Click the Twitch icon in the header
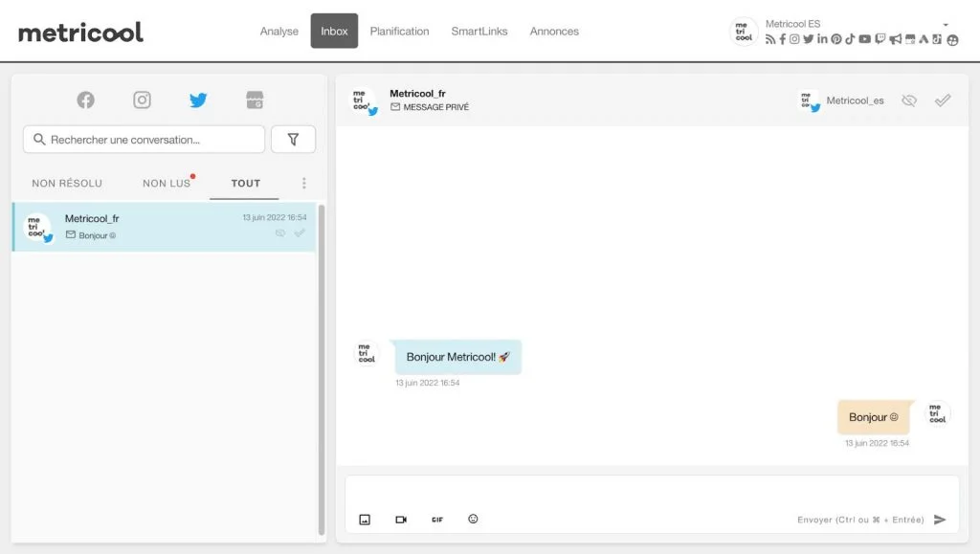The image size is (980, 554). pyautogui.click(x=880, y=39)
